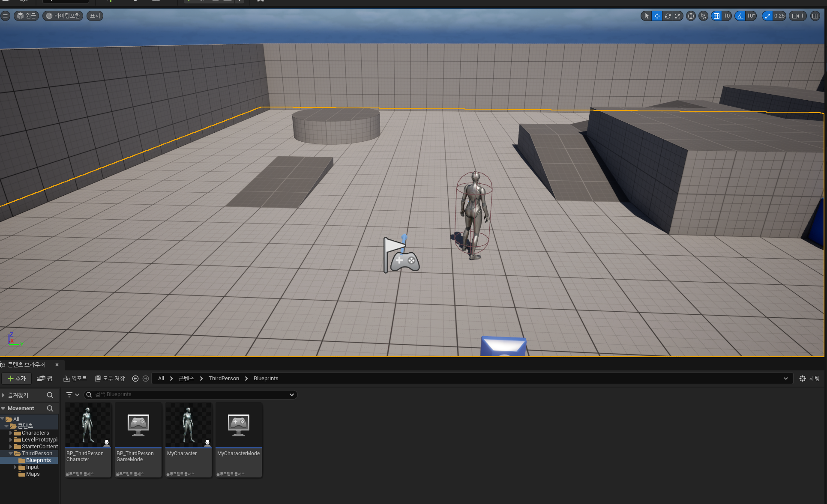
Task: Toggle rotation angle snapping
Action: (740, 16)
